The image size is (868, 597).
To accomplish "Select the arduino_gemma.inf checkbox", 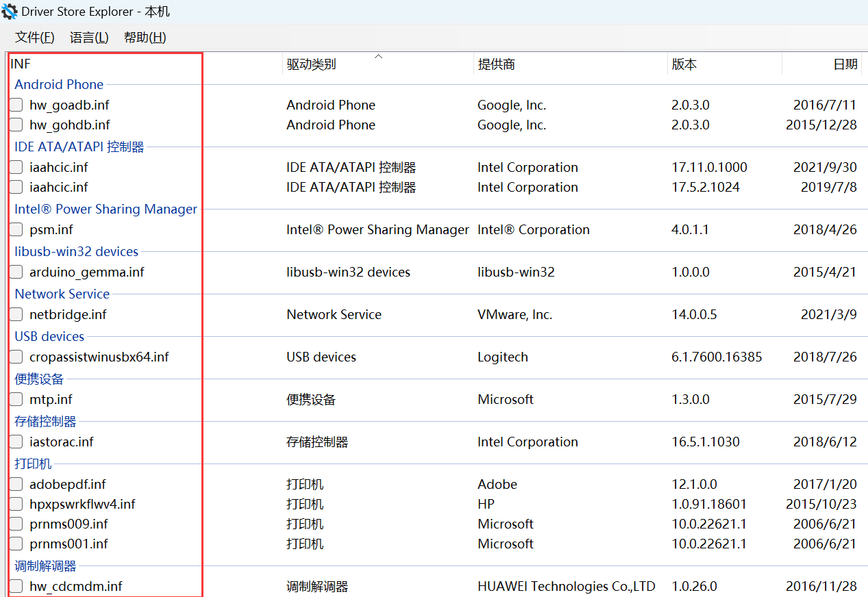I will [x=16, y=272].
